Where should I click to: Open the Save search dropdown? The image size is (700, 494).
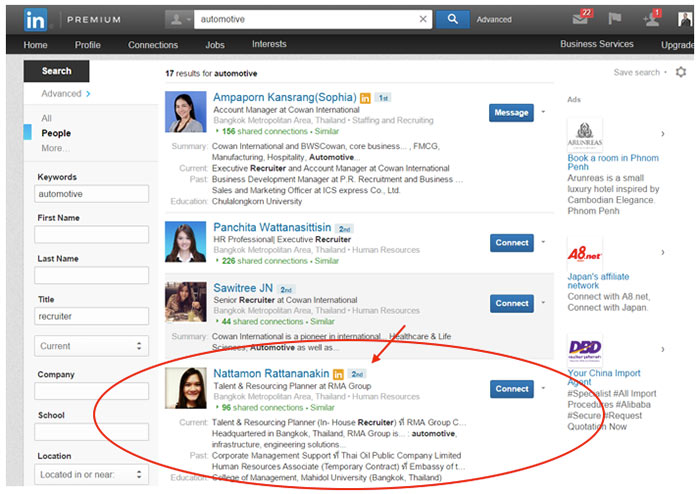click(x=640, y=72)
